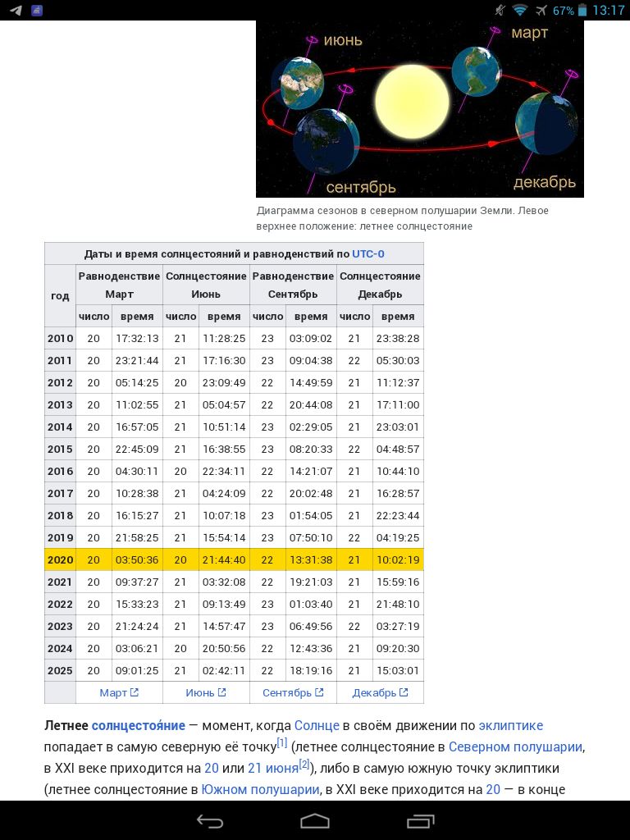Follow the Северном полушарии link
Screen dimensions: 630x840
516,746
